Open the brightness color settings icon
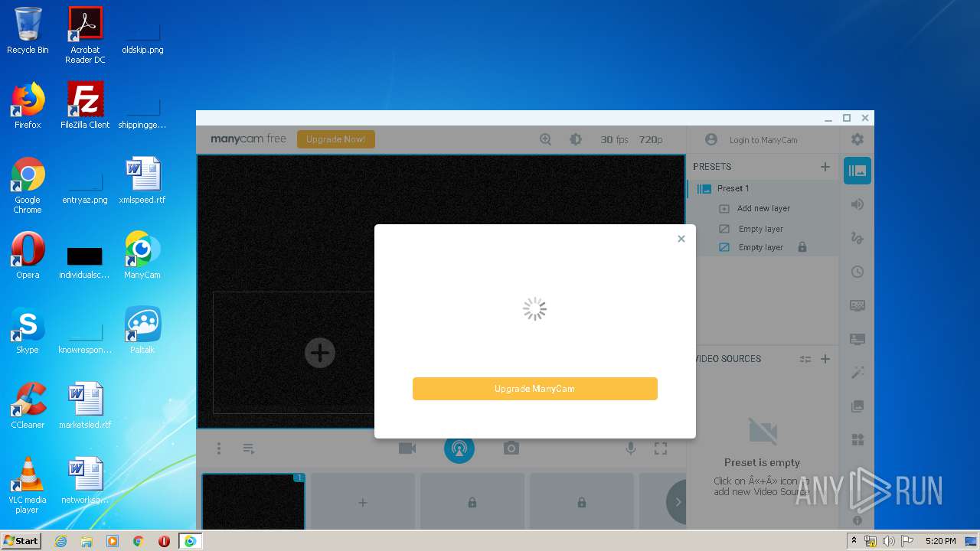 [576, 139]
